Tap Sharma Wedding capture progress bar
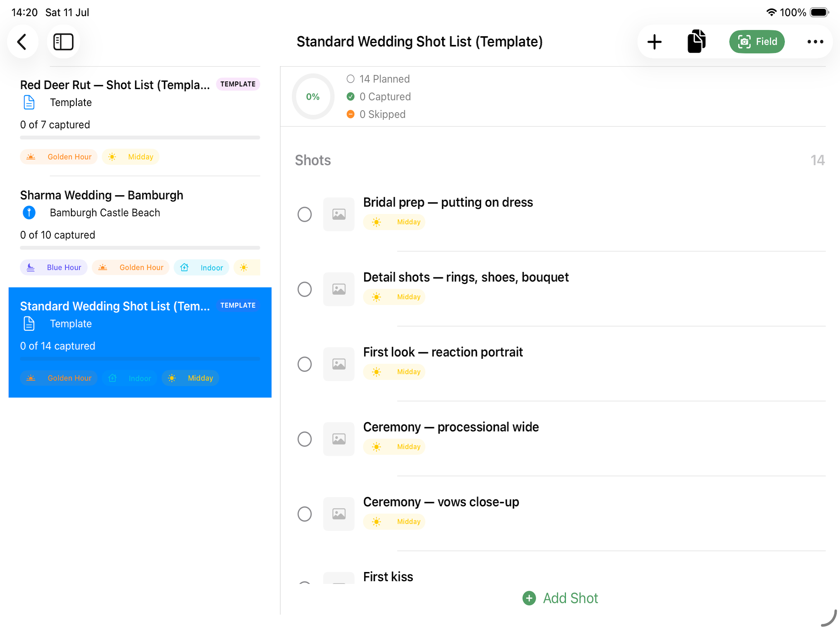 click(x=140, y=248)
